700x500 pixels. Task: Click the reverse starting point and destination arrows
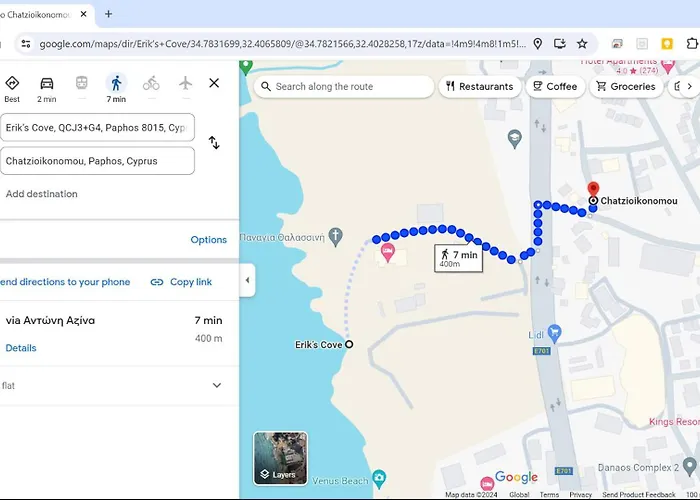(x=214, y=143)
